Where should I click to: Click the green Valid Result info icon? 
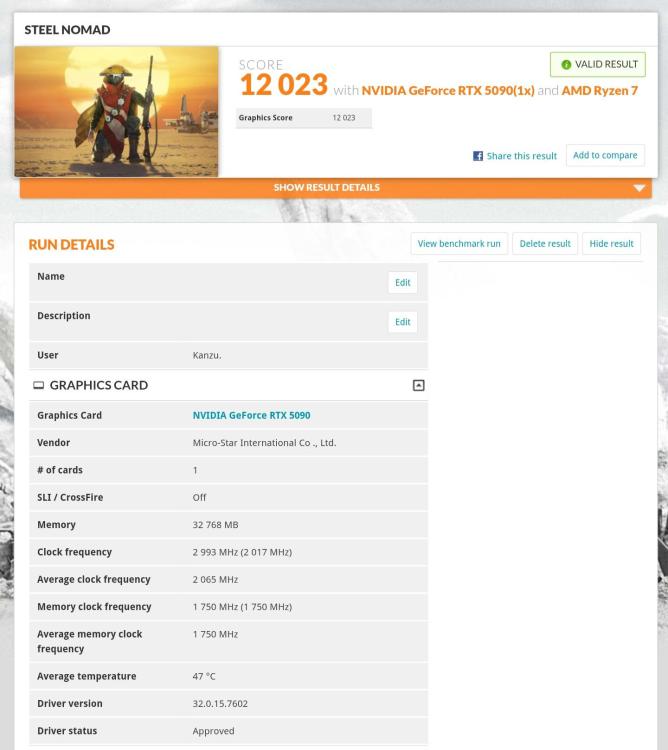click(x=566, y=65)
